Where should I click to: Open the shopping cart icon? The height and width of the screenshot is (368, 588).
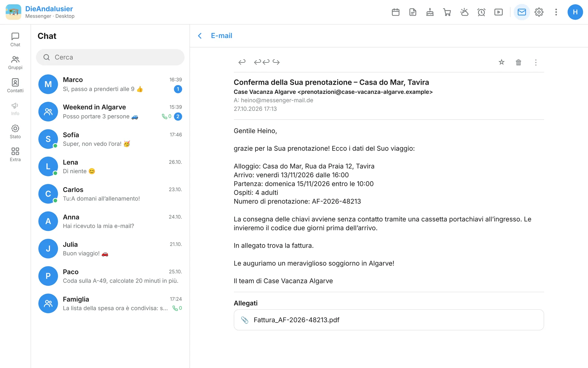[447, 12]
